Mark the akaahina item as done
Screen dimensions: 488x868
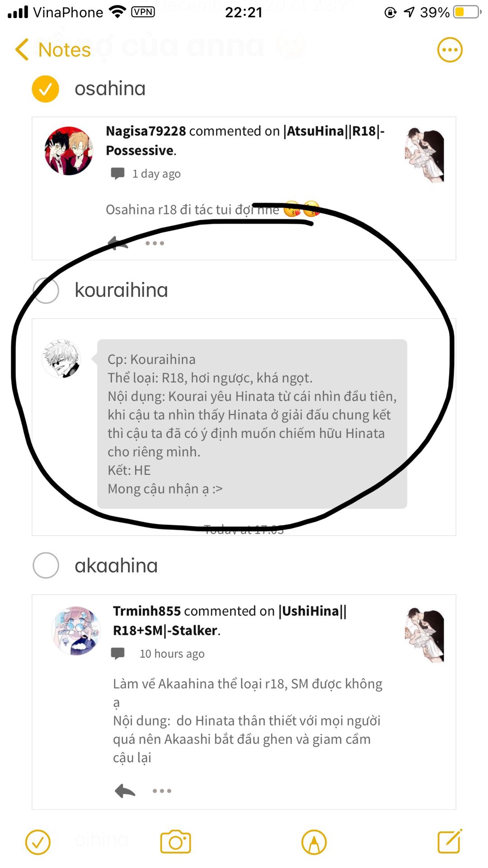point(46,565)
